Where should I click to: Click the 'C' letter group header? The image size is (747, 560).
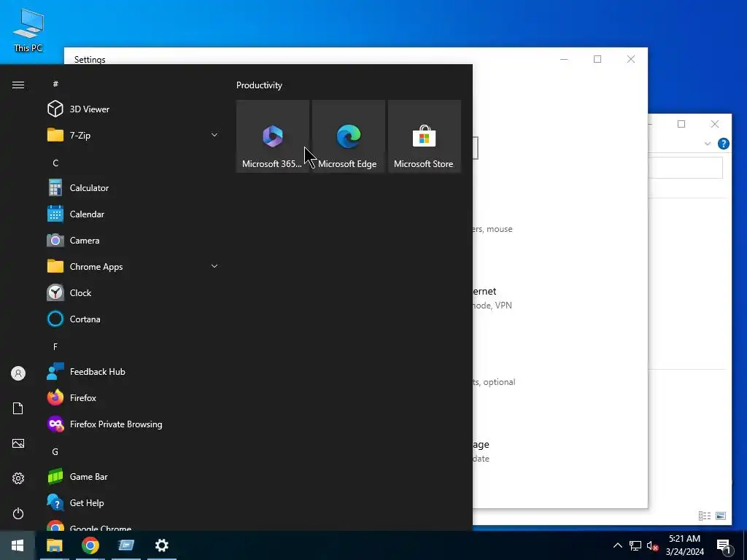(55, 163)
